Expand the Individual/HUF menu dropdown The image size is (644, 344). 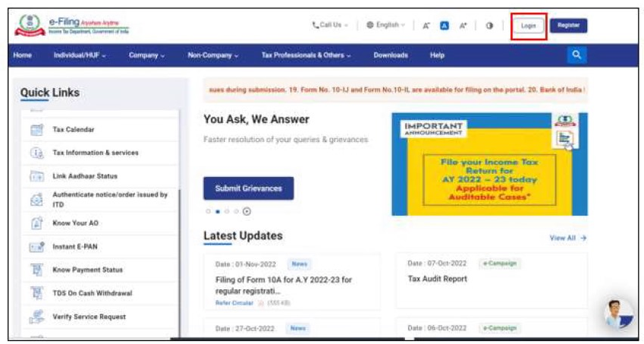point(80,55)
